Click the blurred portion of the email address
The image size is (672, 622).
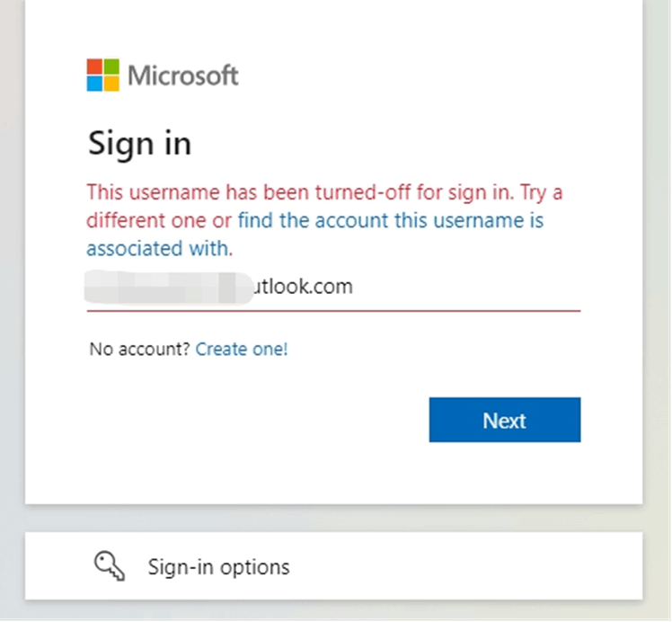tap(168, 288)
